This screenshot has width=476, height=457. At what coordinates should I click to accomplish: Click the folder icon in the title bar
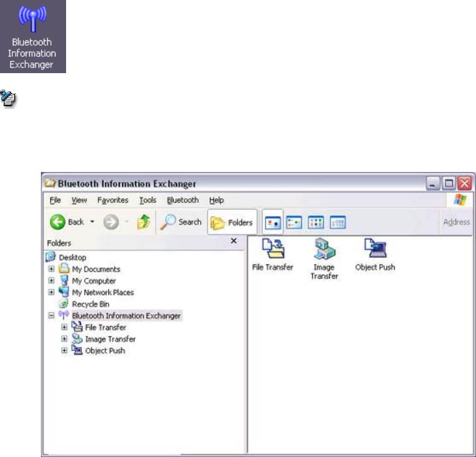click(50, 183)
